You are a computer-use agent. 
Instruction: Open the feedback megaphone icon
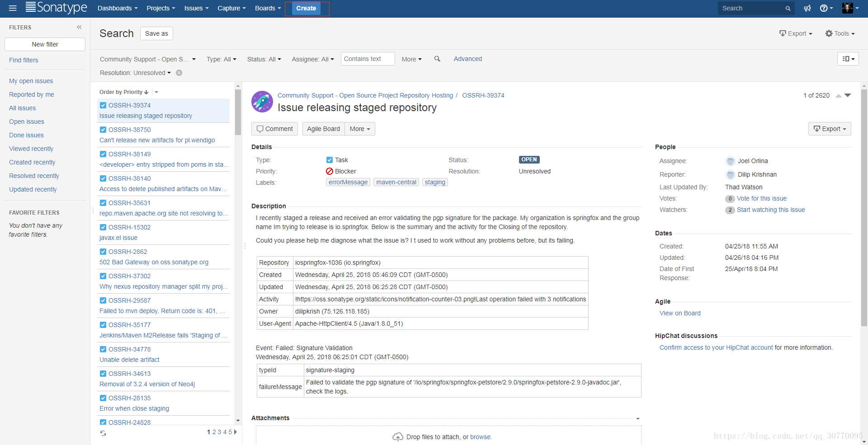point(807,8)
